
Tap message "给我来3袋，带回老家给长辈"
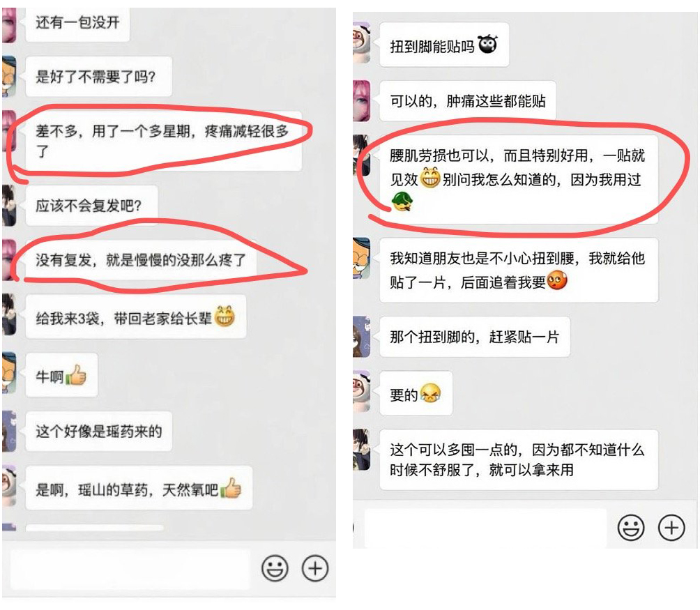point(136,317)
